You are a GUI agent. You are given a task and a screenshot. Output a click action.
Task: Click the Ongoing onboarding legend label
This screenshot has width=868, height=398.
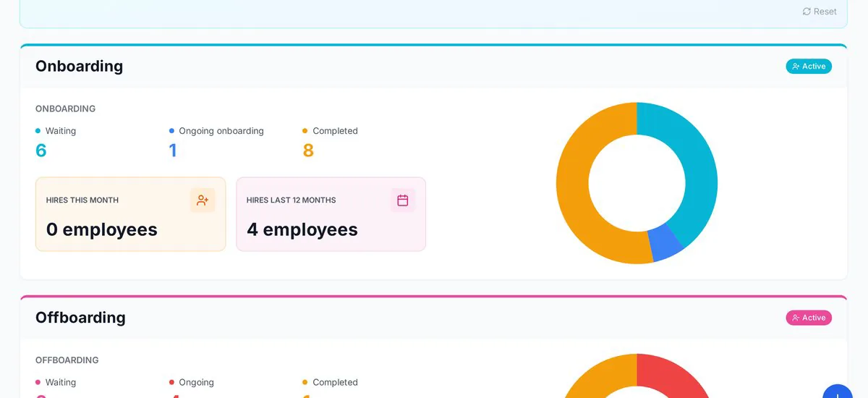point(221,131)
